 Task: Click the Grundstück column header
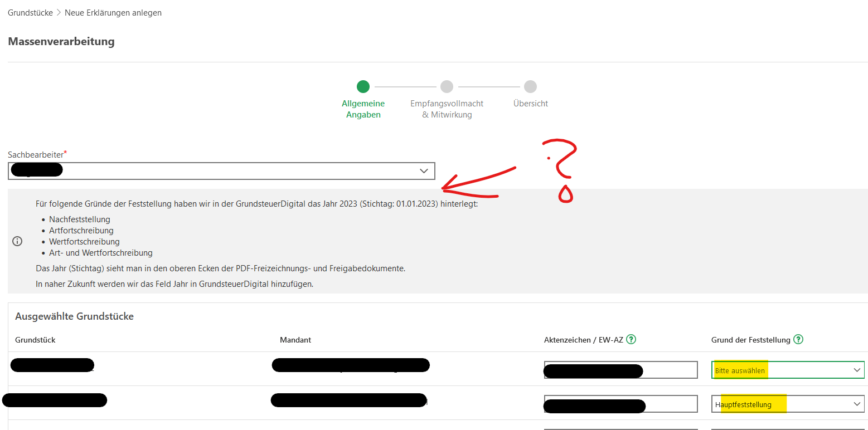(x=35, y=340)
